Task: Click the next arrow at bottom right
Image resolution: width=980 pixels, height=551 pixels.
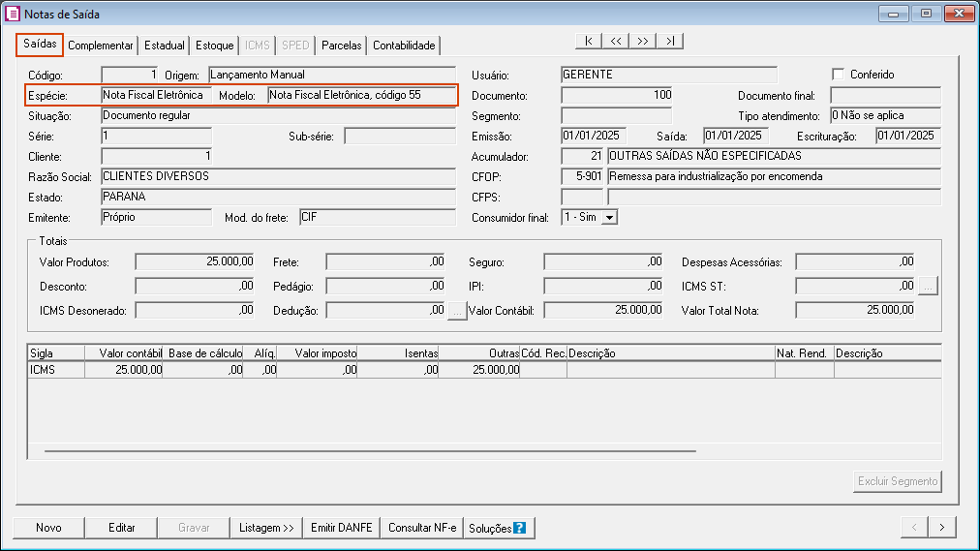Action: (941, 527)
